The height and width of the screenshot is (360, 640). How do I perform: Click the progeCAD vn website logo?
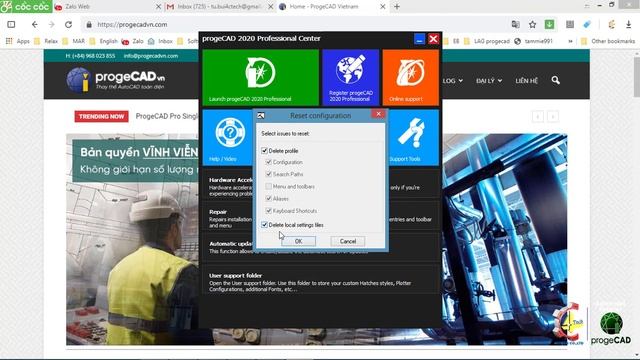click(x=116, y=80)
